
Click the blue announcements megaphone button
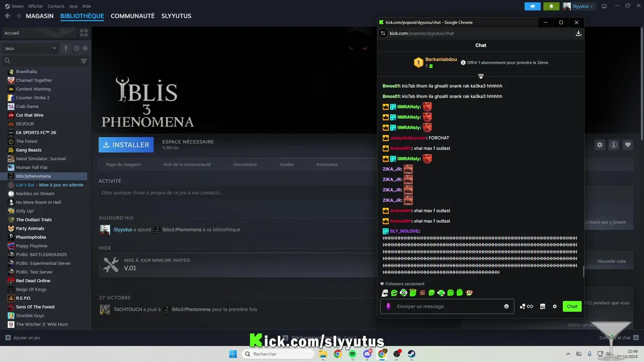tap(532, 6)
